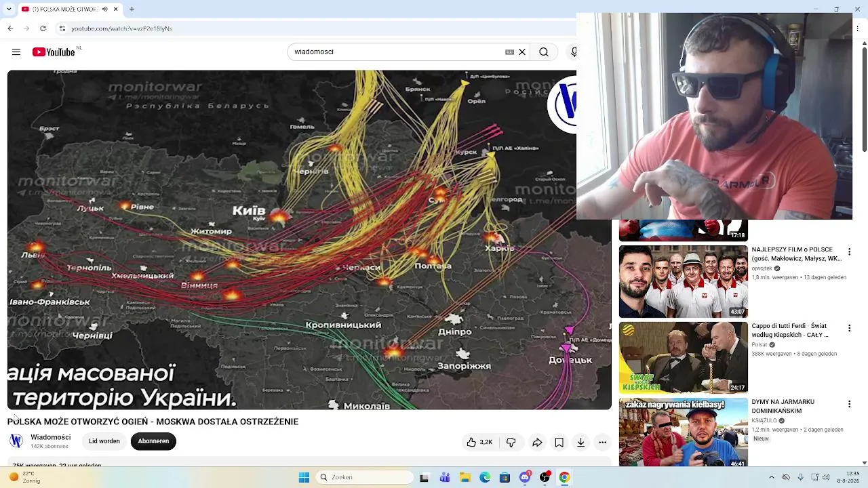Viewport: 868px width, 488px height.
Task: Go back to the previous page
Action: [x=11, y=28]
